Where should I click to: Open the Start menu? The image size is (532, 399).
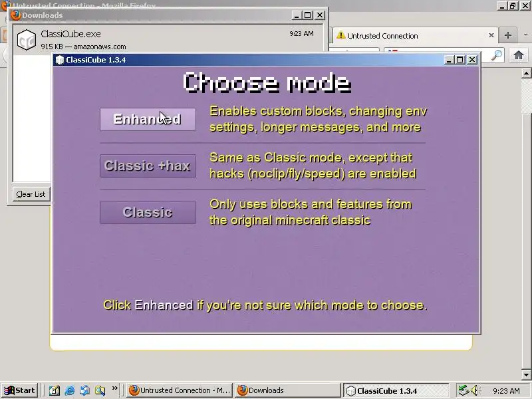[x=19, y=390]
